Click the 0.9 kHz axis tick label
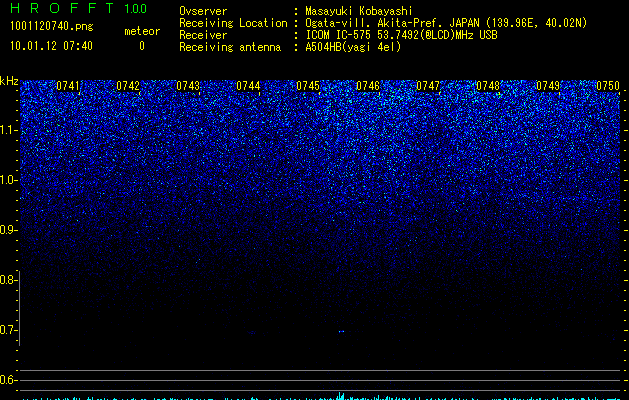 tap(9, 230)
